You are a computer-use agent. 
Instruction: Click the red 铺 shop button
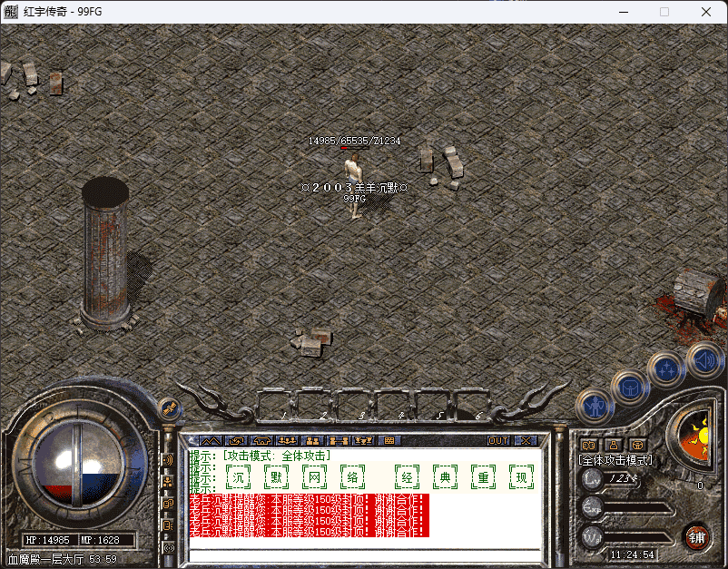click(x=696, y=537)
